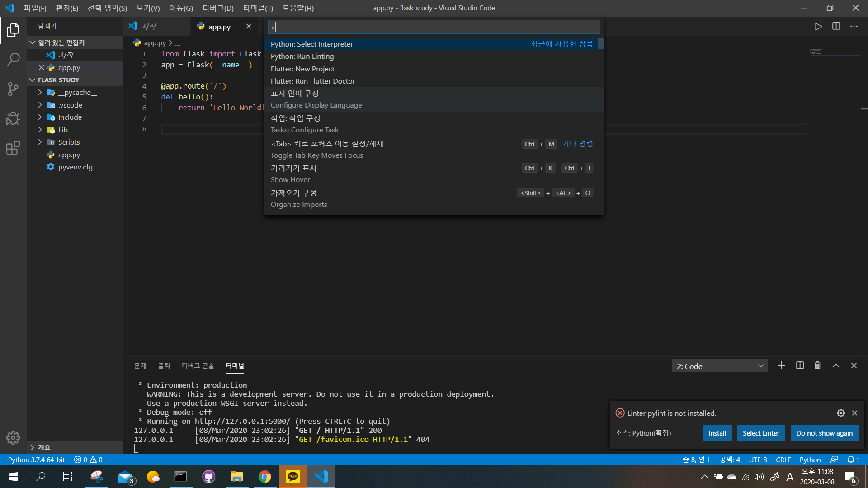Open the Search view in activity bar
Image resolution: width=868 pixels, height=488 pixels.
coord(13,59)
